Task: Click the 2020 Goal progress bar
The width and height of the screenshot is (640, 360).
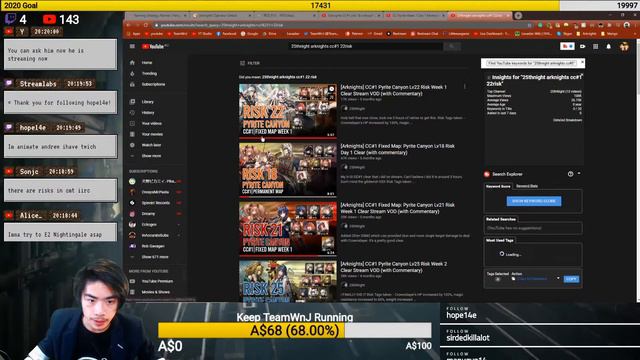Action: pyautogui.click(x=320, y=5)
